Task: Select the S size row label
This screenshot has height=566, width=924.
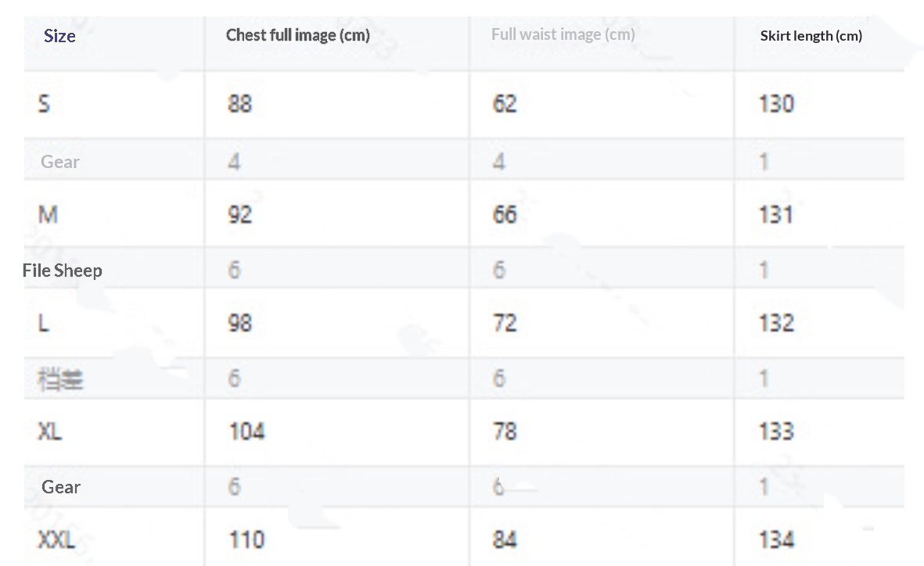Action: click(x=45, y=104)
